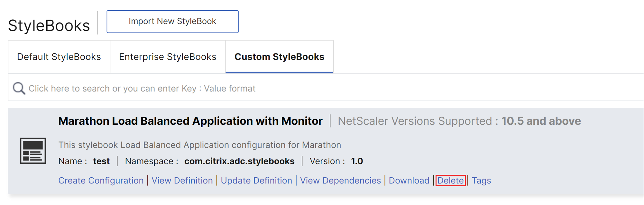Click the version value 1.0
This screenshot has width=644, height=205.
[x=357, y=161]
